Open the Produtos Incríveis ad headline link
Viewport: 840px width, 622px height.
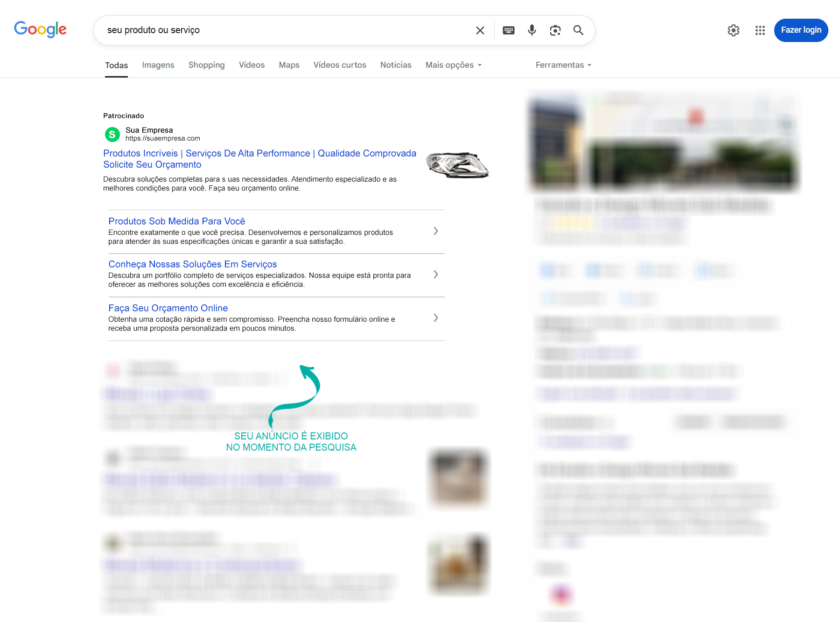click(x=259, y=154)
